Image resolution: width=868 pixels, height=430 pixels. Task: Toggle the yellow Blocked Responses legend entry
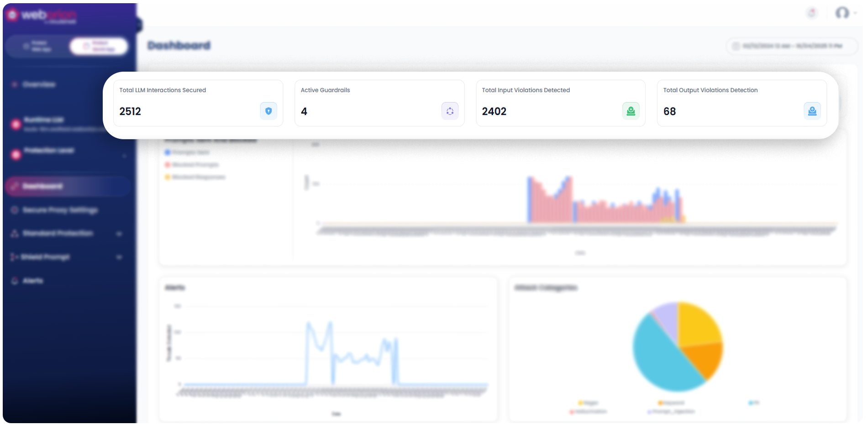pos(195,177)
